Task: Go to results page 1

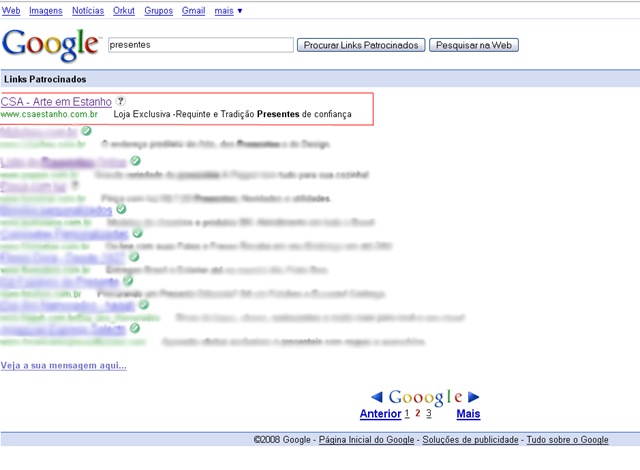Action: [x=407, y=414]
